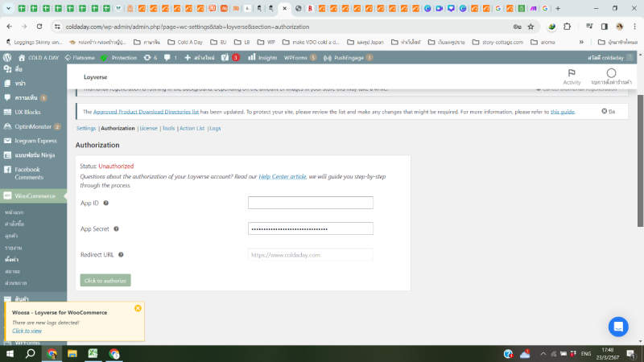
Task: Focus the App Secret password field
Action: pyautogui.click(x=311, y=228)
